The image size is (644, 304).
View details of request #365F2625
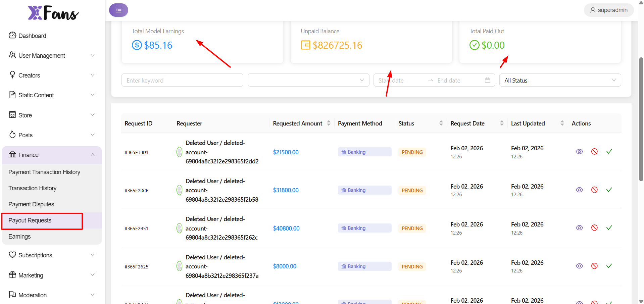point(579,266)
